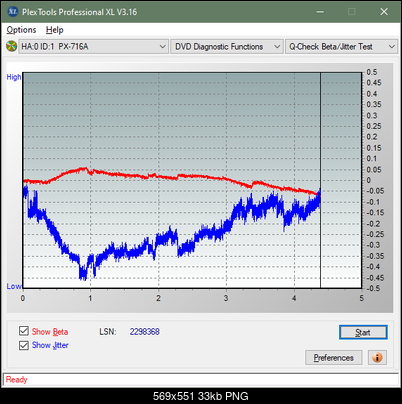402x404 pixels.
Task: Open the Options menu
Action: pos(21,30)
